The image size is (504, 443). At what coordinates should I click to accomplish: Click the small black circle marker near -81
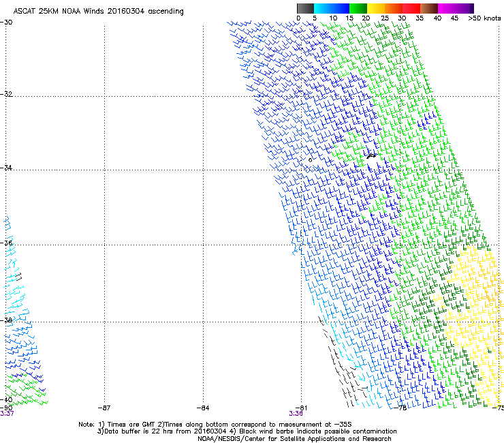pyautogui.click(x=310, y=160)
